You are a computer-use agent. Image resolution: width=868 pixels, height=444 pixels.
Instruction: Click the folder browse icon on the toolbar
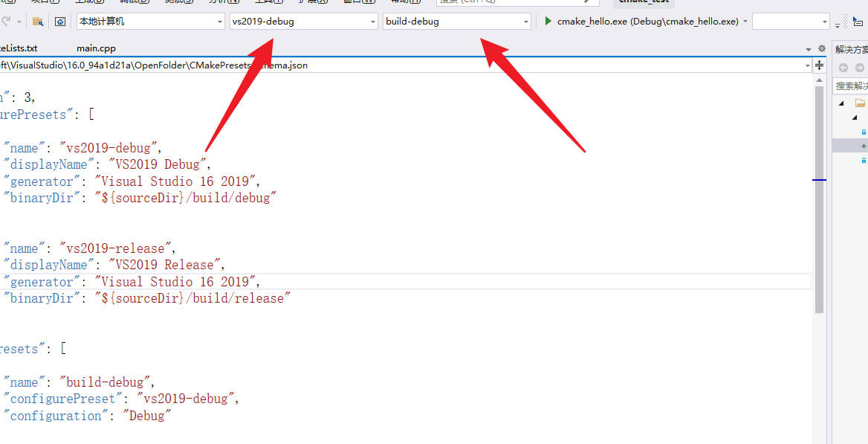tap(37, 21)
